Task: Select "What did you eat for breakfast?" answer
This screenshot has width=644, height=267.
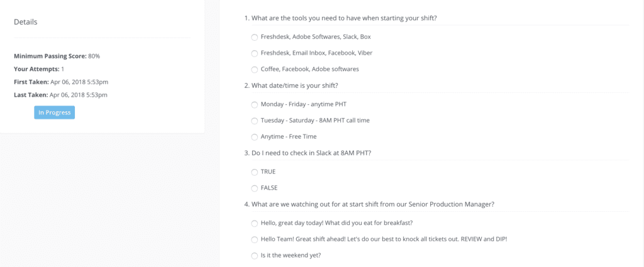Action: click(254, 224)
